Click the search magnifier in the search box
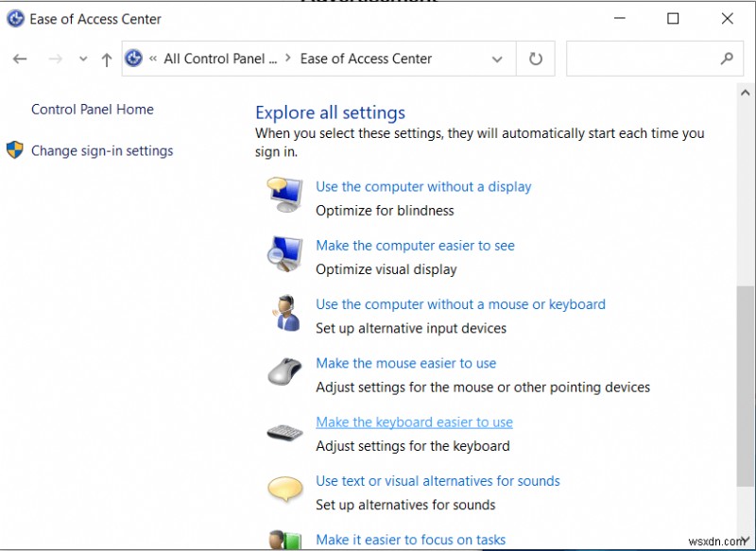Viewport: 756px width, 551px height. [727, 58]
